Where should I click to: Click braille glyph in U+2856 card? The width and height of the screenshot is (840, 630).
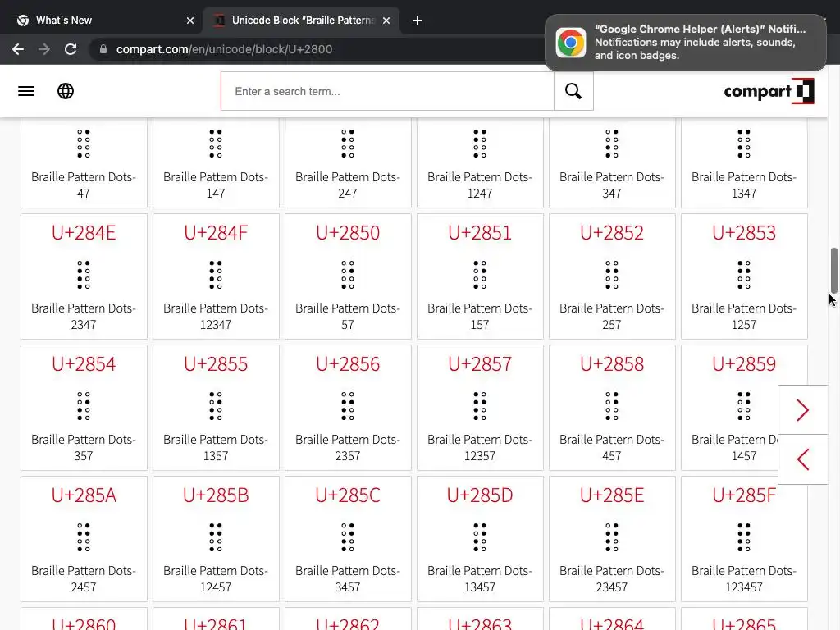(348, 406)
